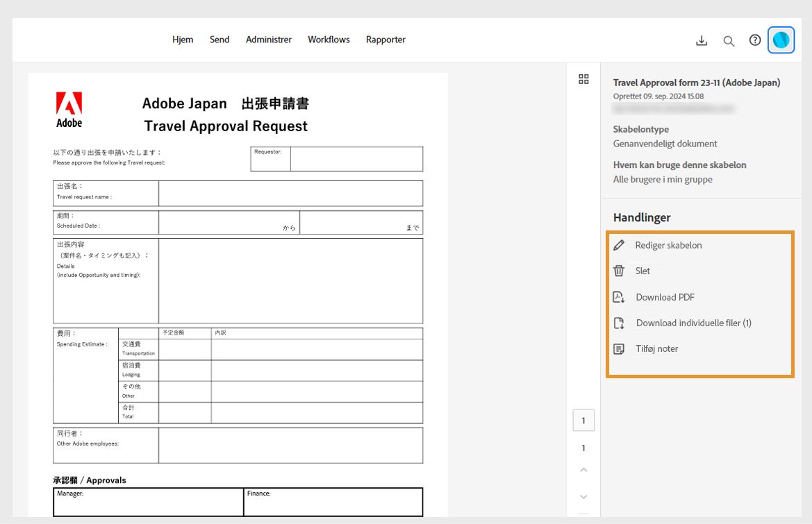
Task: Click the Other Adobe employees field
Action: point(290,446)
